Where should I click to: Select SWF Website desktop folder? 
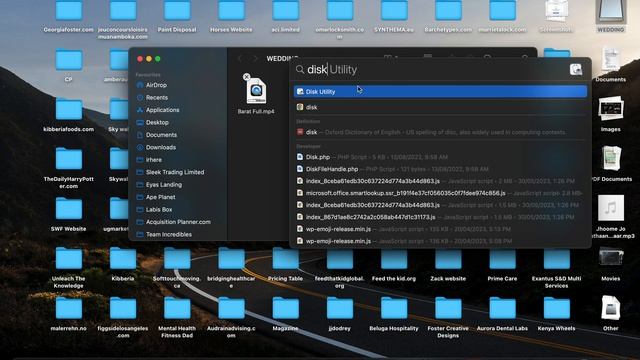(69, 215)
